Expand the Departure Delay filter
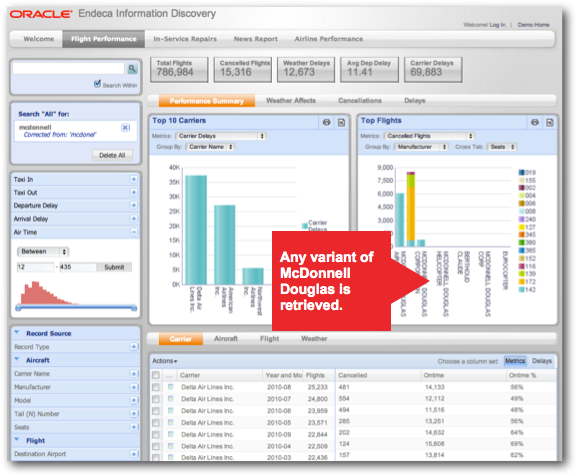Image resolution: width=577 pixels, height=476 pixels. (x=134, y=205)
